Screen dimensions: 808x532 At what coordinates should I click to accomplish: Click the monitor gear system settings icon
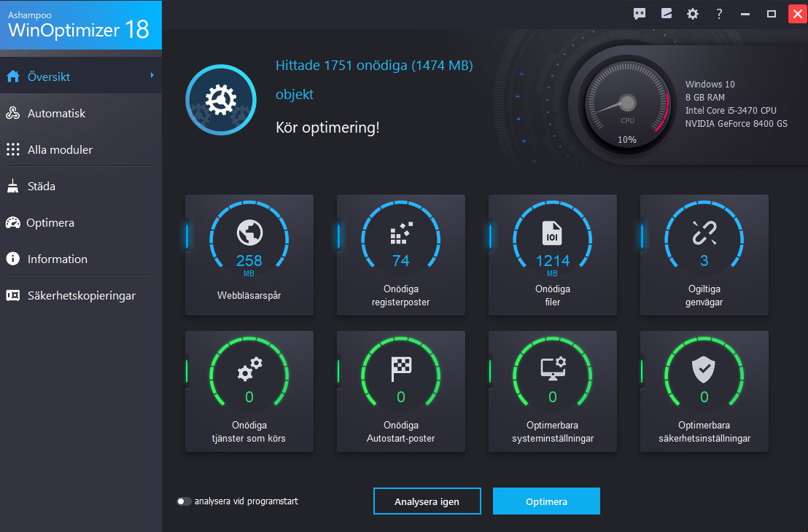pyautogui.click(x=553, y=369)
